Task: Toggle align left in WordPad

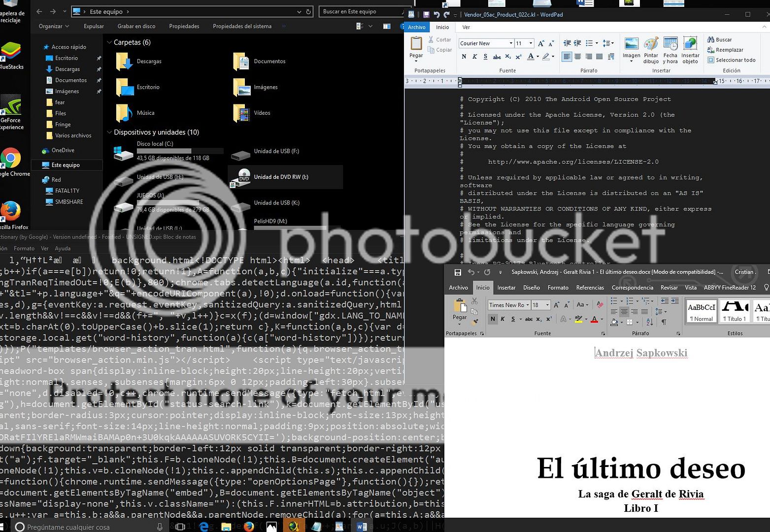Action: click(x=567, y=57)
